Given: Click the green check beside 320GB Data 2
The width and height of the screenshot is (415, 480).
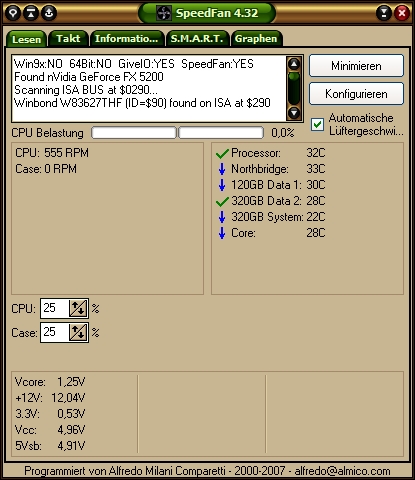Looking at the screenshot, I should [222, 201].
